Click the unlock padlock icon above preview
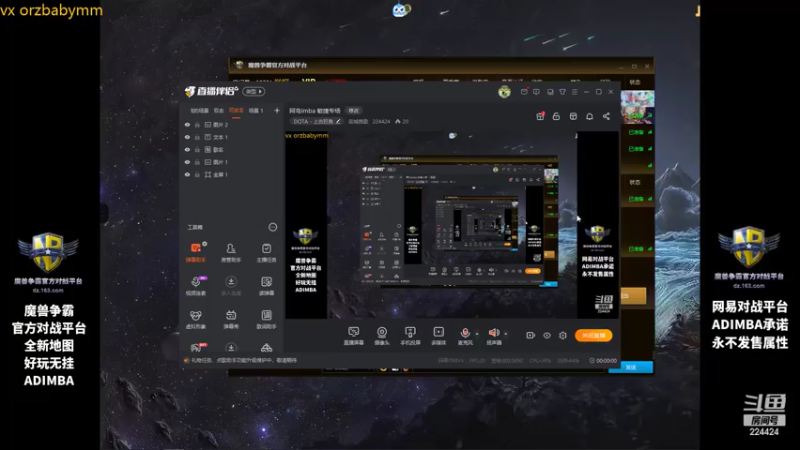The height and width of the screenshot is (450, 800). [556, 116]
